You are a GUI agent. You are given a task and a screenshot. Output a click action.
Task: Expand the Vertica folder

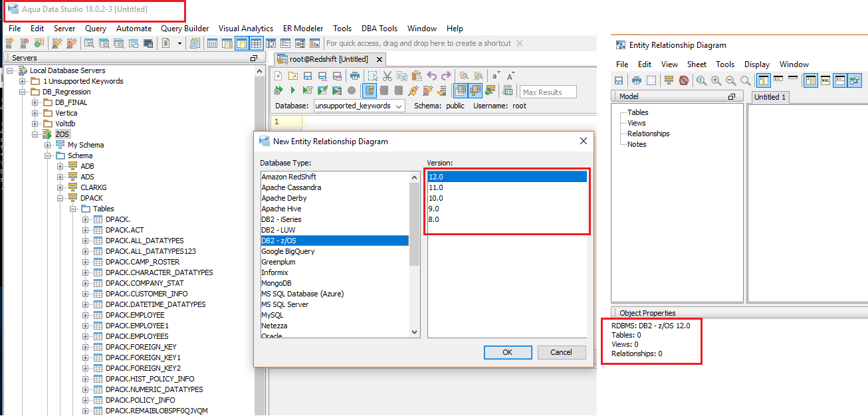tap(35, 113)
